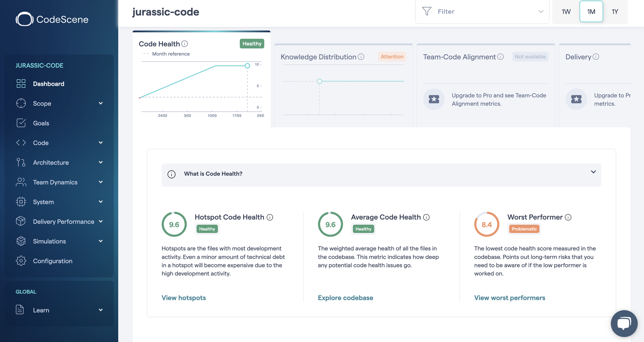Image resolution: width=644 pixels, height=342 pixels.
Task: Click View worst performers link
Action: pyautogui.click(x=510, y=298)
